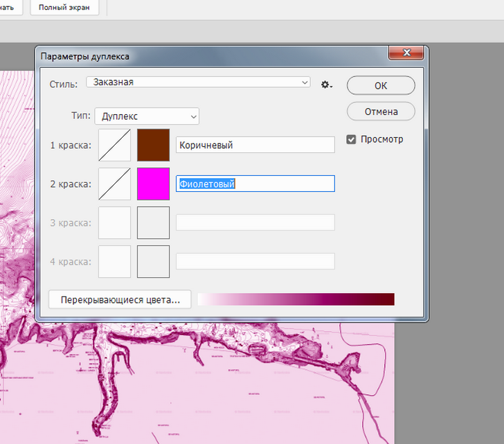Click the duotone gradient preview bar
The image size is (504, 444).
pos(296,299)
